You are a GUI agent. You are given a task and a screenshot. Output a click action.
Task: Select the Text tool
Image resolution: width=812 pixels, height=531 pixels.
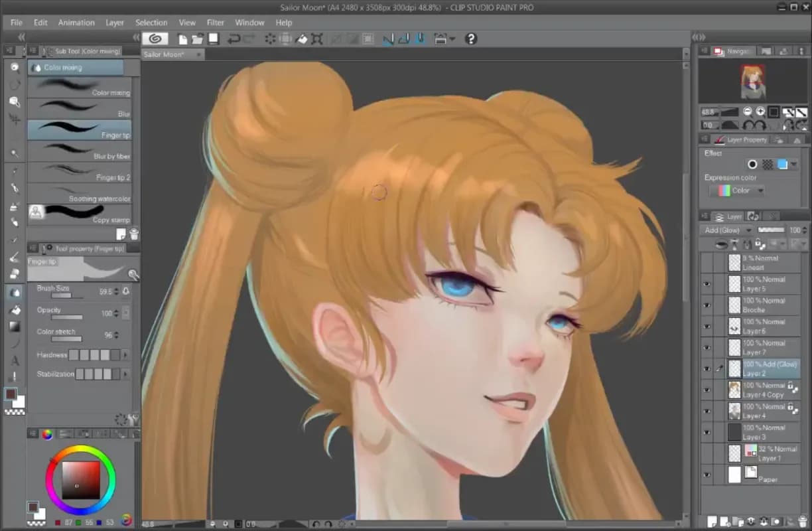pyautogui.click(x=15, y=361)
